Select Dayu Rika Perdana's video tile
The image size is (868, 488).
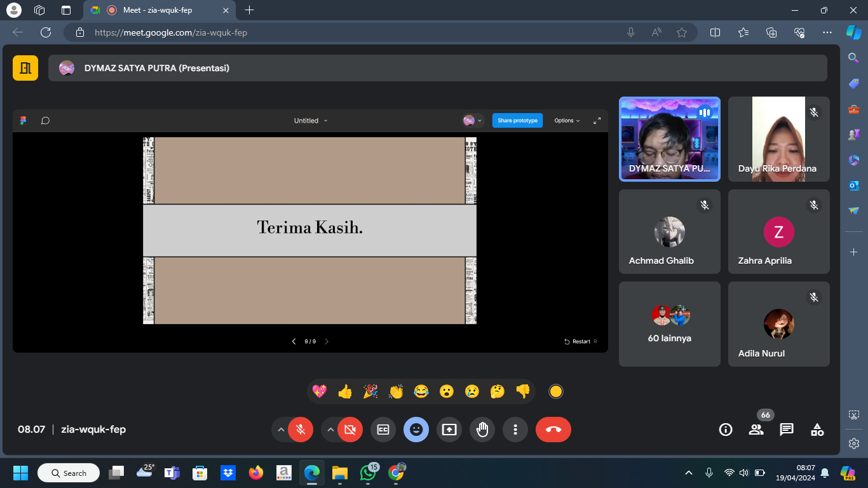point(778,139)
